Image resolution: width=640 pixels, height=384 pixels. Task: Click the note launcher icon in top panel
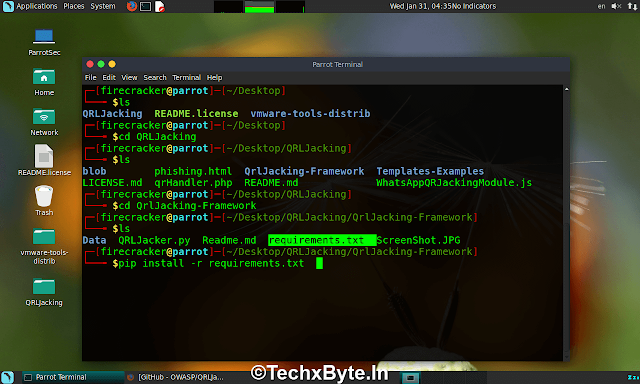(x=160, y=7)
